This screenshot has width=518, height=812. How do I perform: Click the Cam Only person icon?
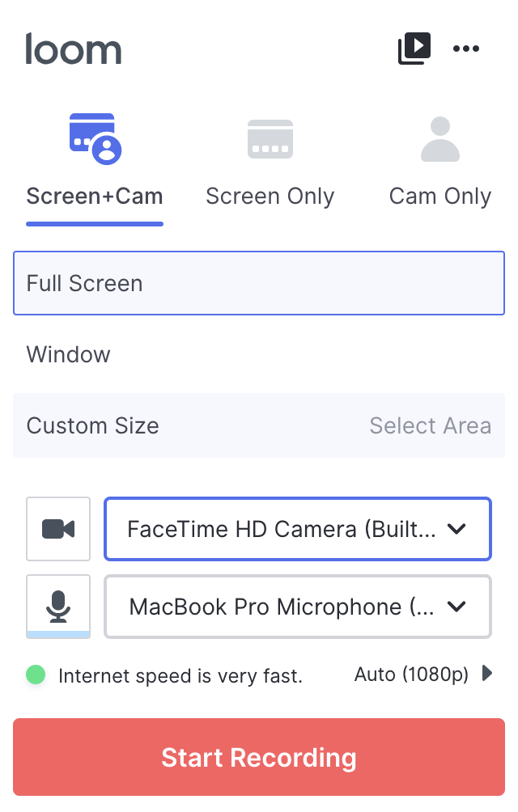click(x=440, y=139)
